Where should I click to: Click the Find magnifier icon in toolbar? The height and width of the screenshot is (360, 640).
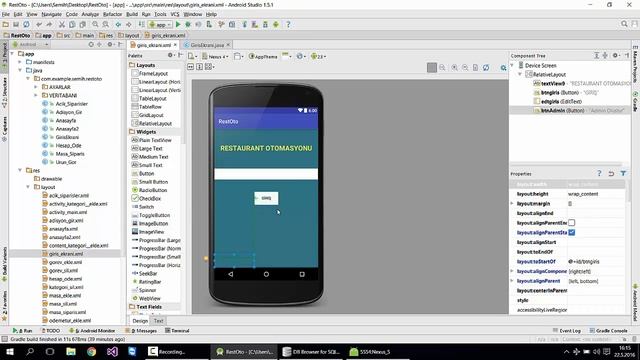pyautogui.click(x=95, y=24)
